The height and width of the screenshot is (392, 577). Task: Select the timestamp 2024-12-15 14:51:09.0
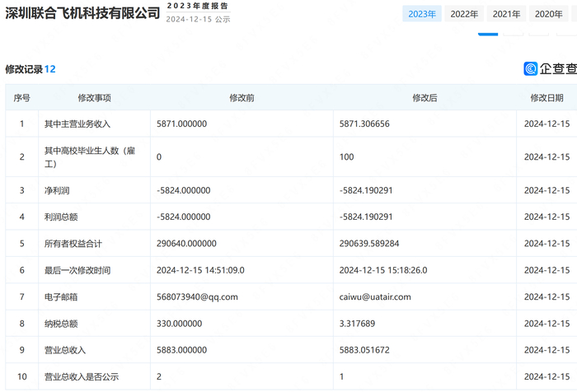click(x=200, y=270)
